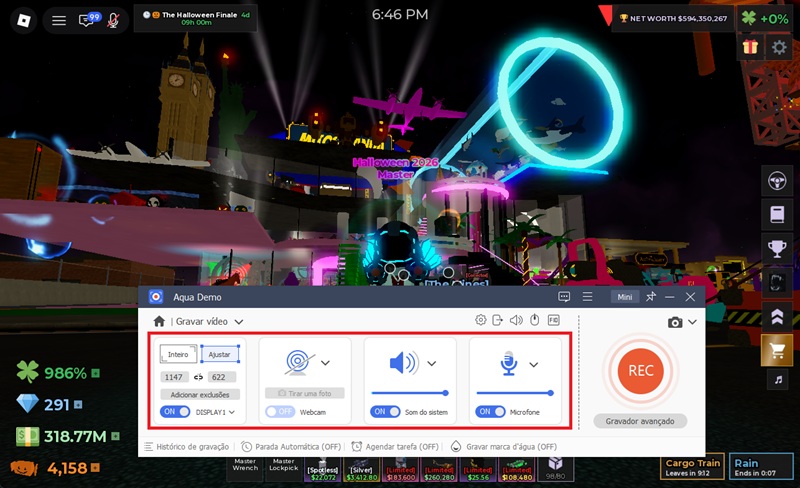The height and width of the screenshot is (488, 800).
Task: Click the width field showing 1147
Action: (x=174, y=377)
